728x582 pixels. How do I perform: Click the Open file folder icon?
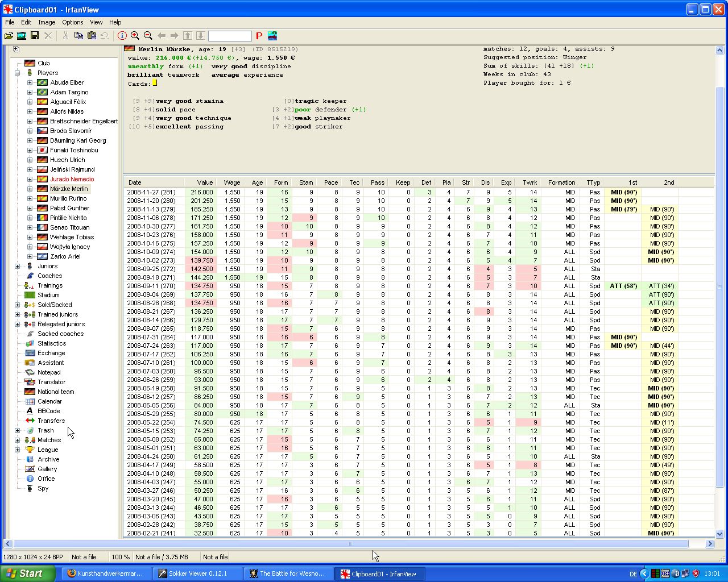(9, 36)
